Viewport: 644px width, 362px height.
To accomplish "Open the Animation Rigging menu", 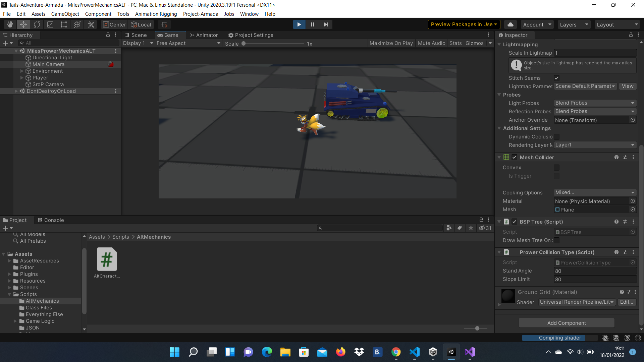I will click(156, 14).
